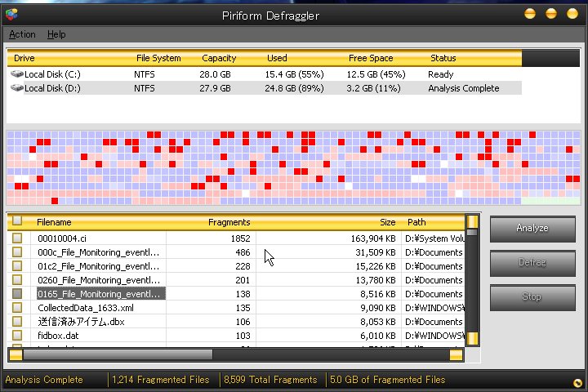The image size is (588, 392).
Task: Click the file list scroll down arrow
Action: (x=472, y=338)
